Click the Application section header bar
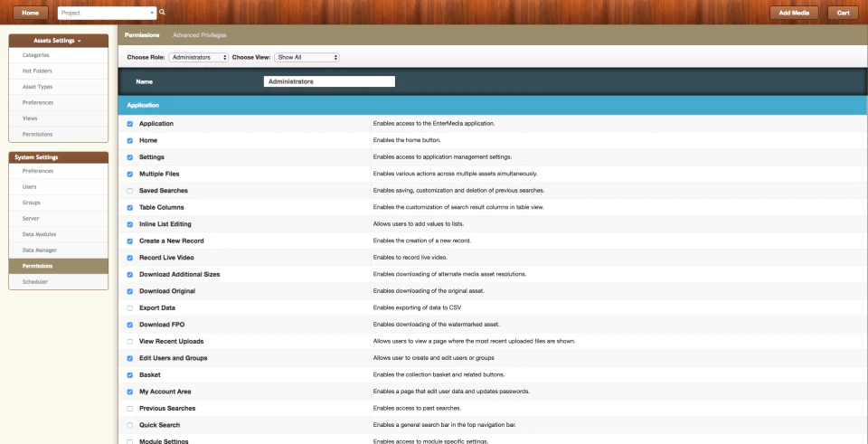 click(x=492, y=105)
